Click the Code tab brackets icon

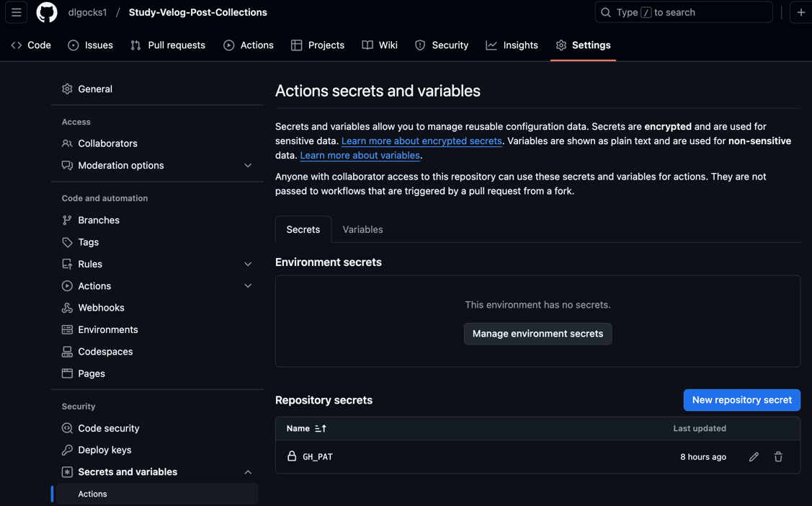coord(17,45)
